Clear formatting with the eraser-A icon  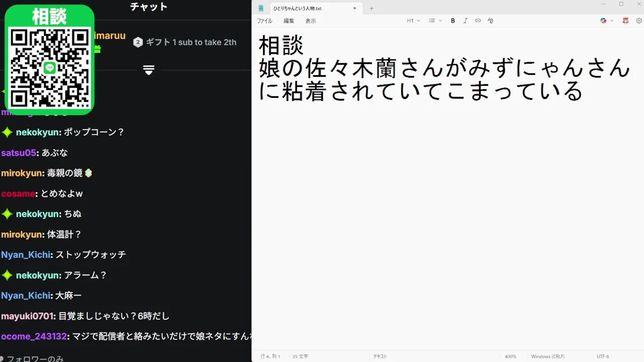(x=491, y=21)
